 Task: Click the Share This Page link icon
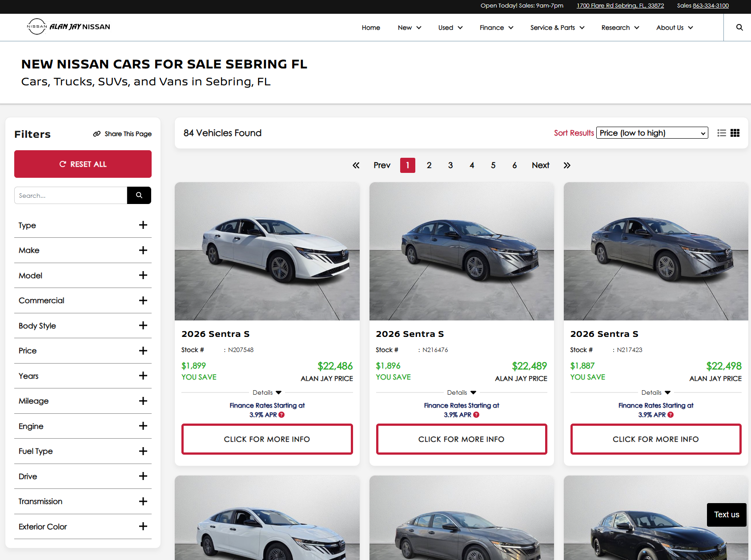pos(96,134)
